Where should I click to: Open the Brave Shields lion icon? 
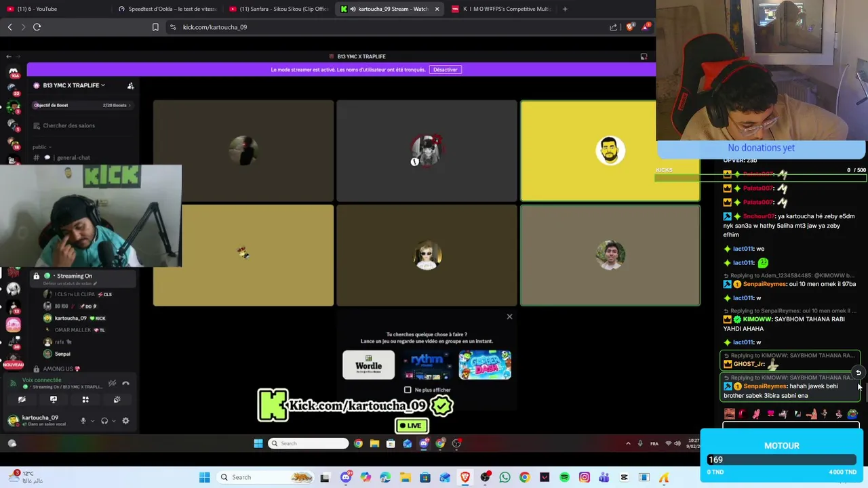coord(630,27)
